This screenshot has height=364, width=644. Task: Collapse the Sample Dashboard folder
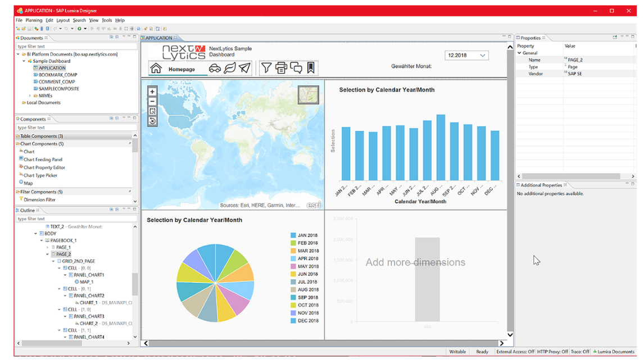tap(24, 61)
